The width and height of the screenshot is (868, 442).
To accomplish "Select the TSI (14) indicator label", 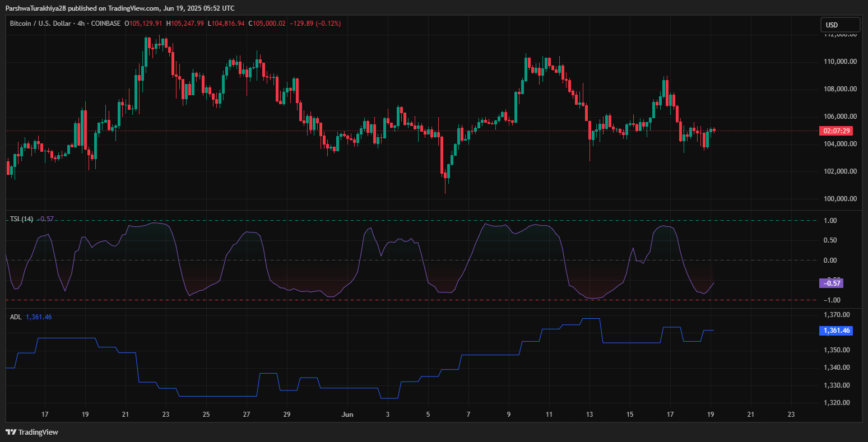I will point(21,218).
